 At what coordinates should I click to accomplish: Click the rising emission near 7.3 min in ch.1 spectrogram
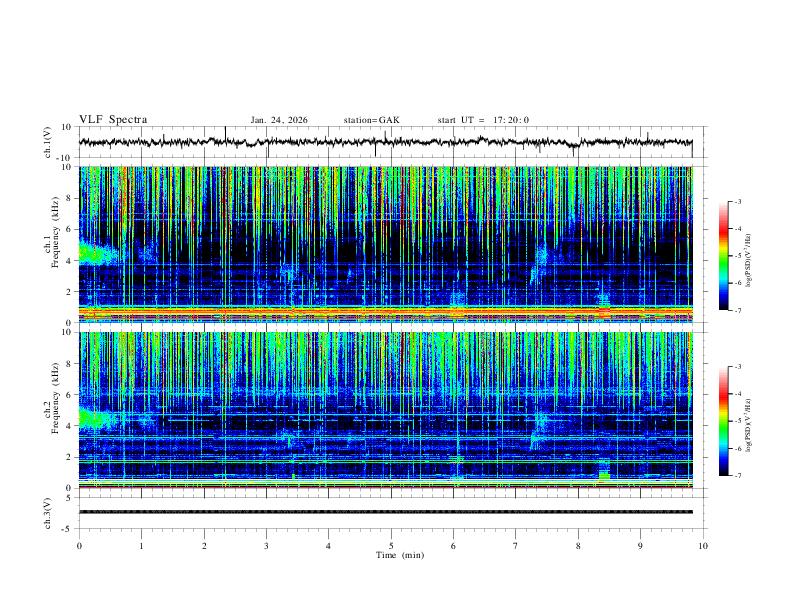click(539, 263)
